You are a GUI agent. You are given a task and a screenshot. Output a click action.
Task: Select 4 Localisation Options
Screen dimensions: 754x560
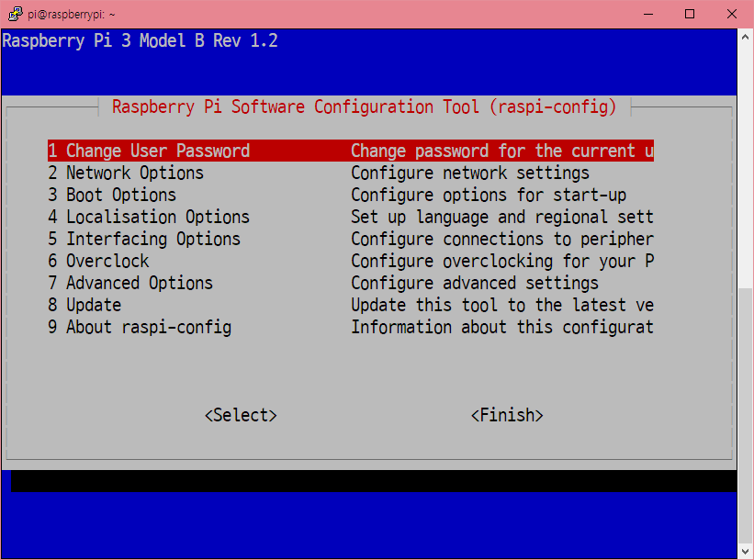(149, 217)
